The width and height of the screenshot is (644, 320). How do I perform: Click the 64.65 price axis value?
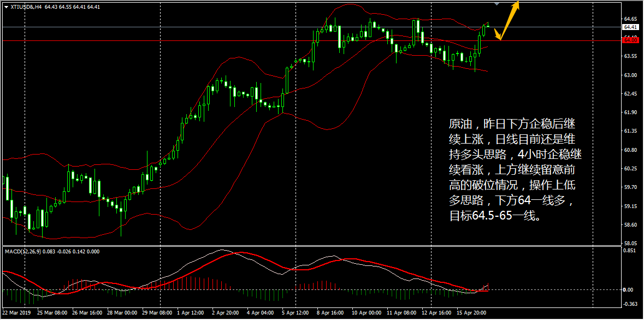tap(630, 19)
